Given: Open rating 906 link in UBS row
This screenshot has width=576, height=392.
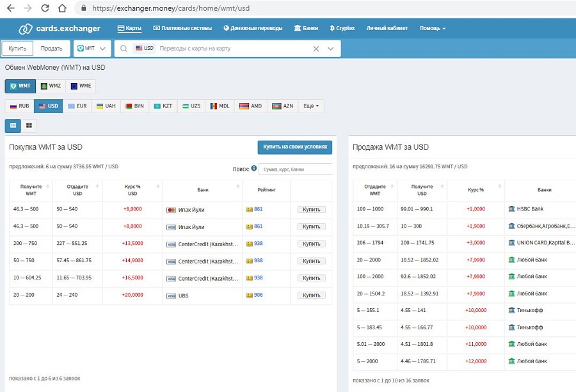Looking at the screenshot, I should [259, 295].
